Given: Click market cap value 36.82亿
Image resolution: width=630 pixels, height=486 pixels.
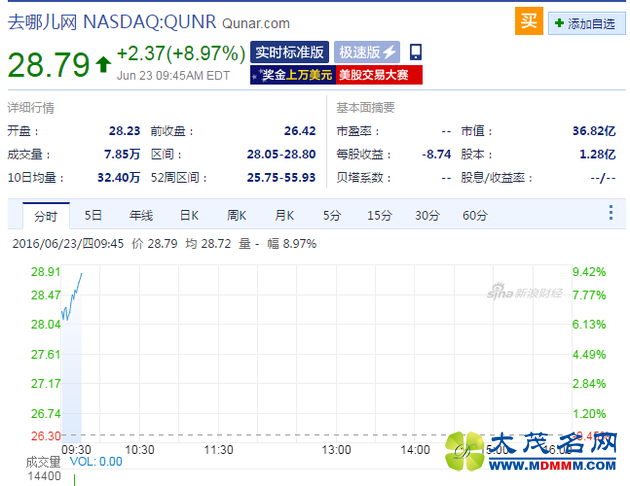Looking at the screenshot, I should point(594,131).
